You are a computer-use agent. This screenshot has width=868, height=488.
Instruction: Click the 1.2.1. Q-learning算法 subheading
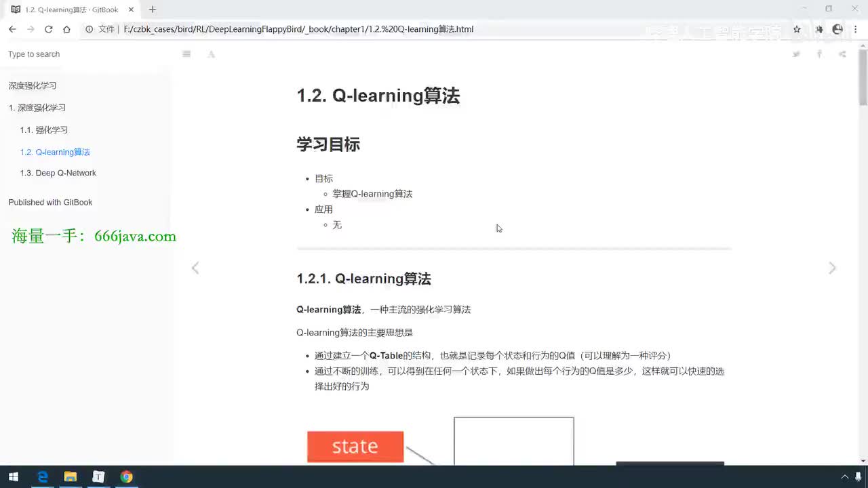pos(363,279)
